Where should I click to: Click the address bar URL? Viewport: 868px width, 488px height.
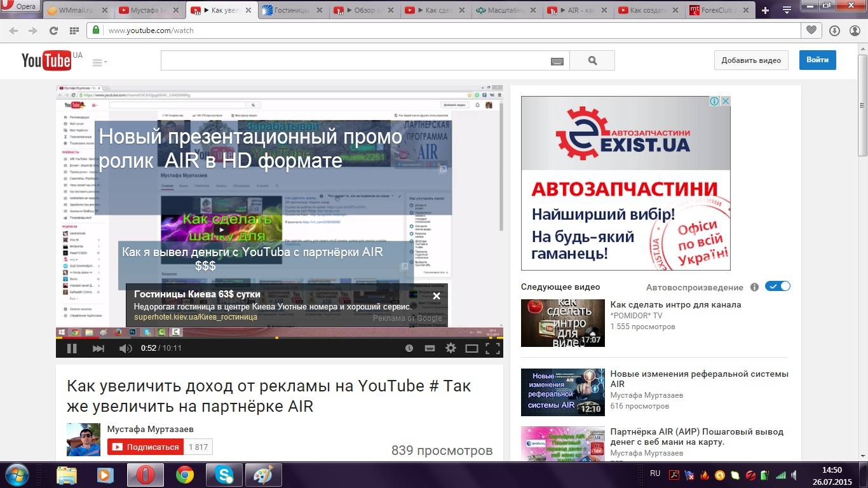pyautogui.click(x=151, y=30)
